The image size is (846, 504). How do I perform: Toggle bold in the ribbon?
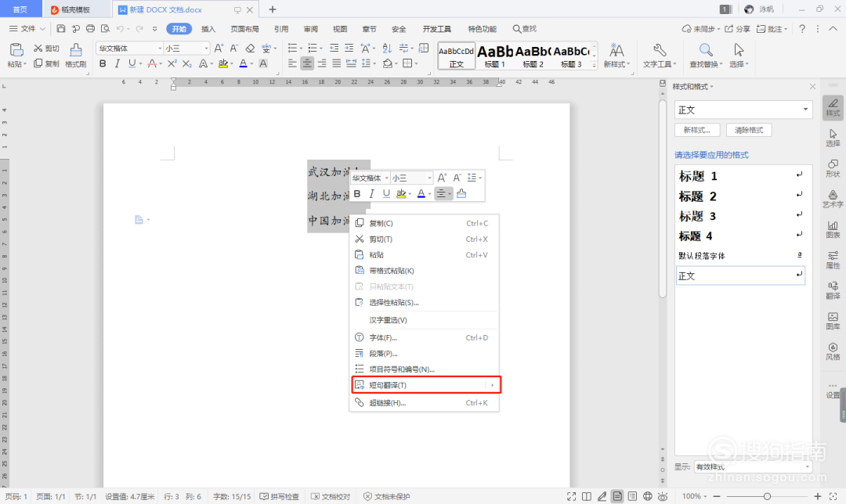pos(103,63)
